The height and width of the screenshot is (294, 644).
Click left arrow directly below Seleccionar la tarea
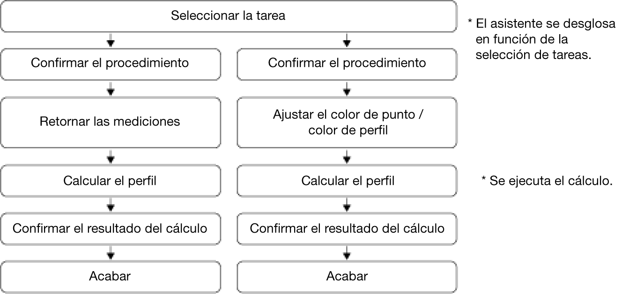pyautogui.click(x=110, y=40)
